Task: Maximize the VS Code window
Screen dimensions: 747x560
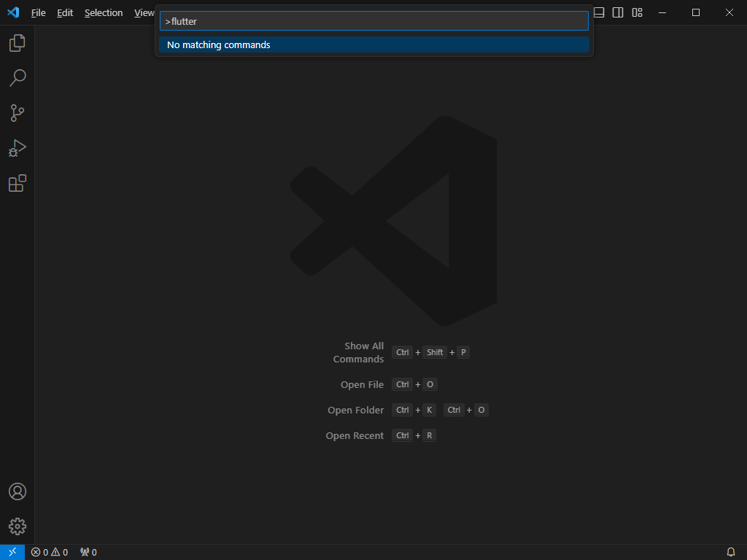Action: pos(695,12)
